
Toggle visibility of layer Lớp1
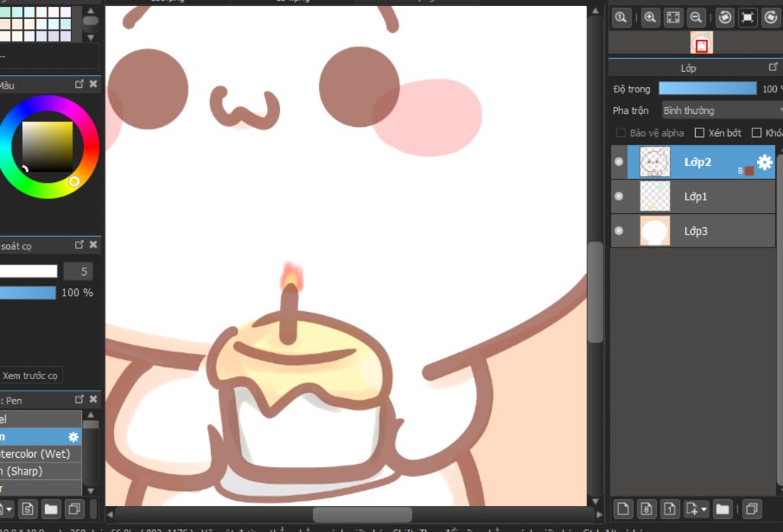tap(619, 196)
